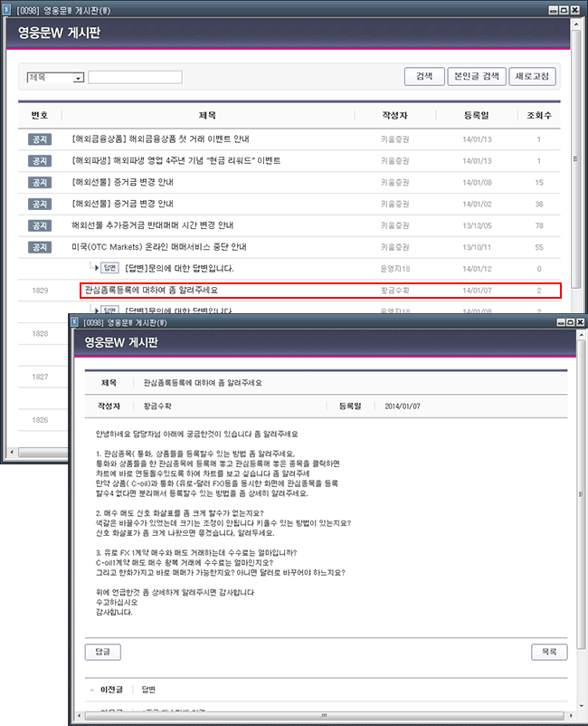Screen dimensions: 588x726
Task: Click the 목록 button in the post window
Action: coord(549,652)
